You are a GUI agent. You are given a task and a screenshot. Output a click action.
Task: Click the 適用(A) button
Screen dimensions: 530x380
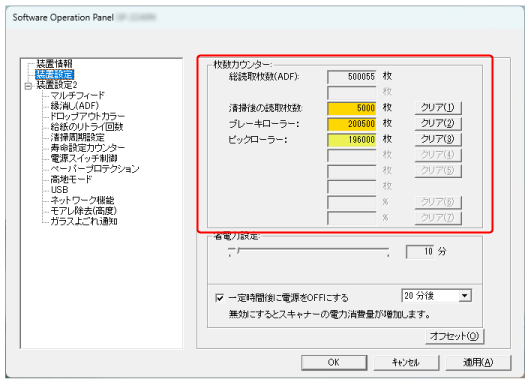[478, 362]
